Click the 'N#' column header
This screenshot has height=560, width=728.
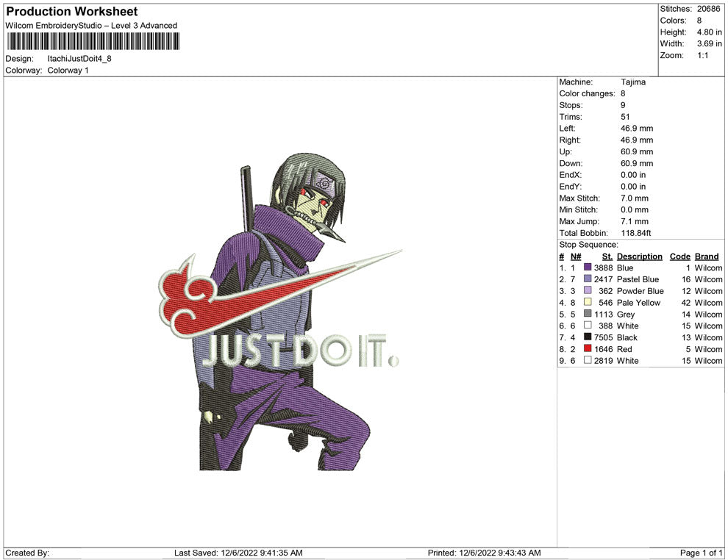[576, 256]
